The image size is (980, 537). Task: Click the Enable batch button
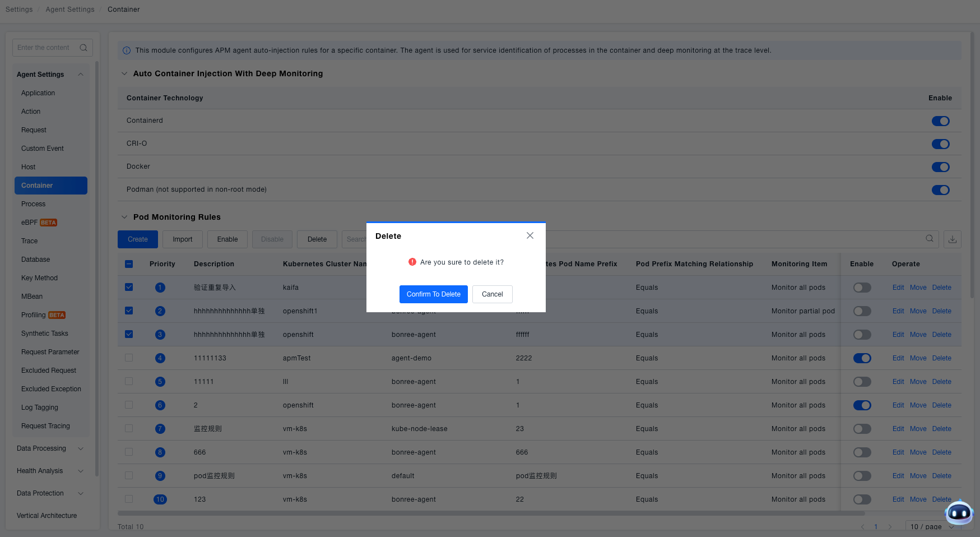coord(227,239)
